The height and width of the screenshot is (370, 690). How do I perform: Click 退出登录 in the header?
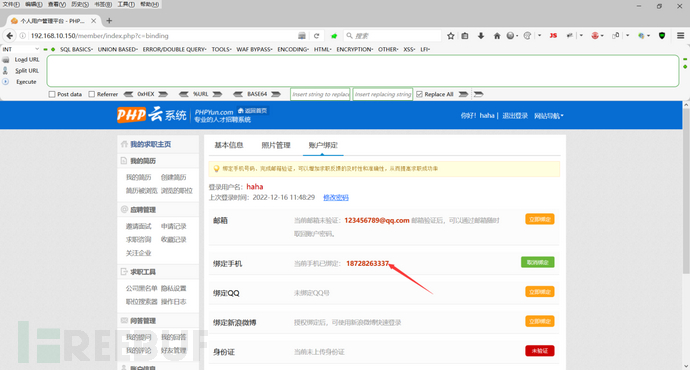point(515,116)
